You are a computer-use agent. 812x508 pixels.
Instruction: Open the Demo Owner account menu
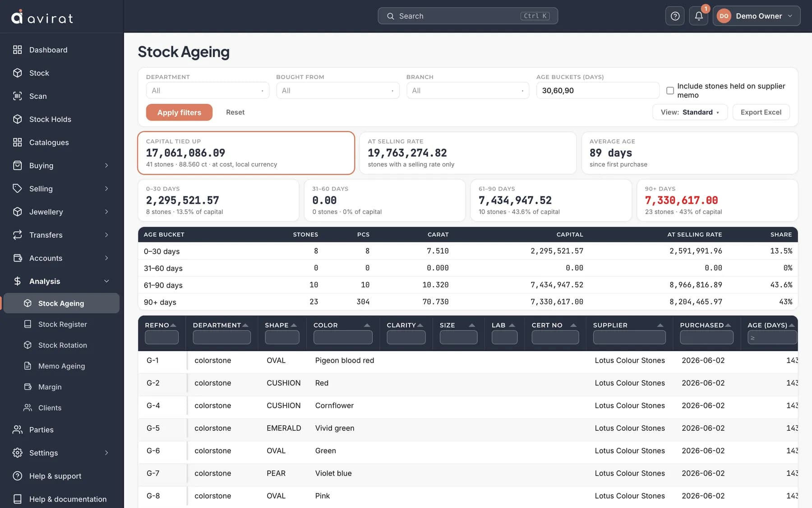pyautogui.click(x=757, y=16)
